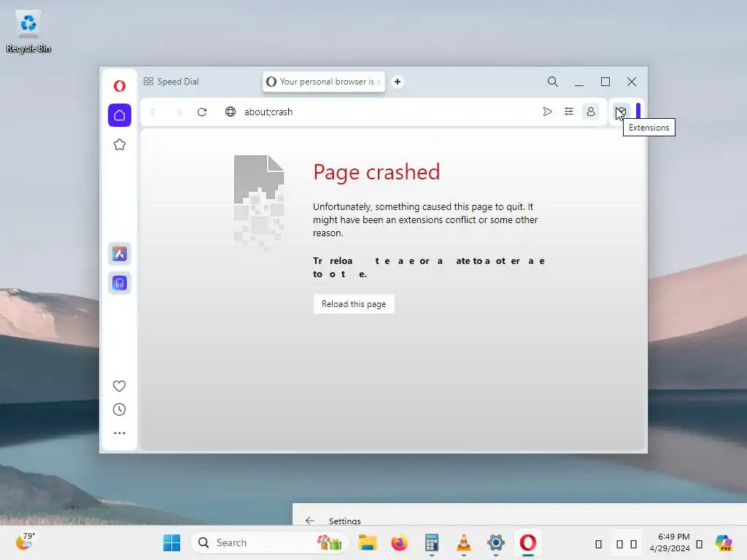The width and height of the screenshot is (747, 560).
Task: Click the back navigation arrow
Action: [x=153, y=112]
